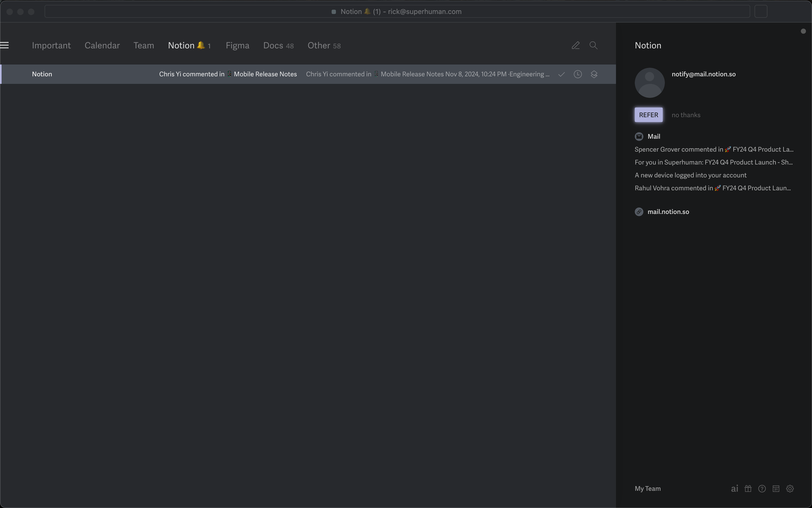Open settings with the gear icon
The width and height of the screenshot is (812, 508).
pyautogui.click(x=790, y=488)
